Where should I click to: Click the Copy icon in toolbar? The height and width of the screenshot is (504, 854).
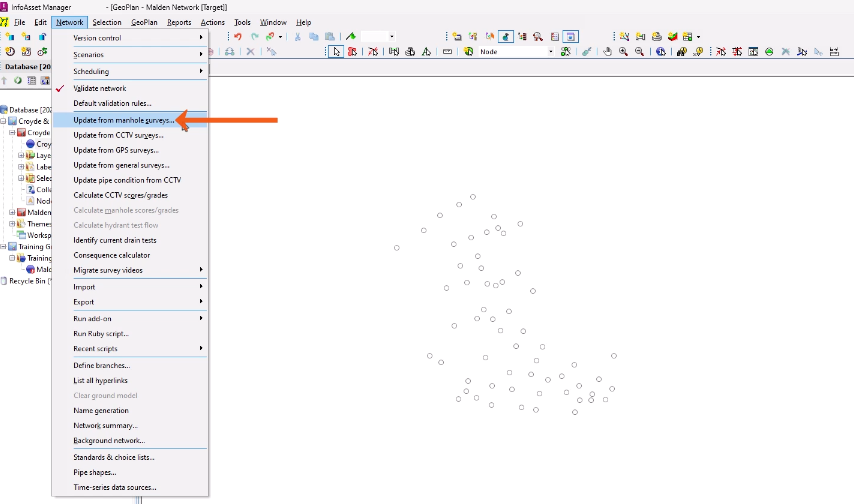tap(314, 37)
